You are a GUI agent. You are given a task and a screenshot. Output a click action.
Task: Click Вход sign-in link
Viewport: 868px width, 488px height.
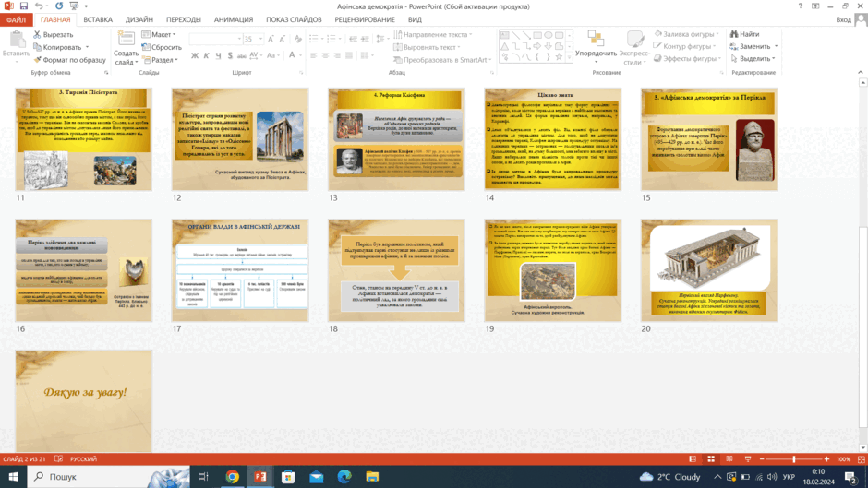843,20
